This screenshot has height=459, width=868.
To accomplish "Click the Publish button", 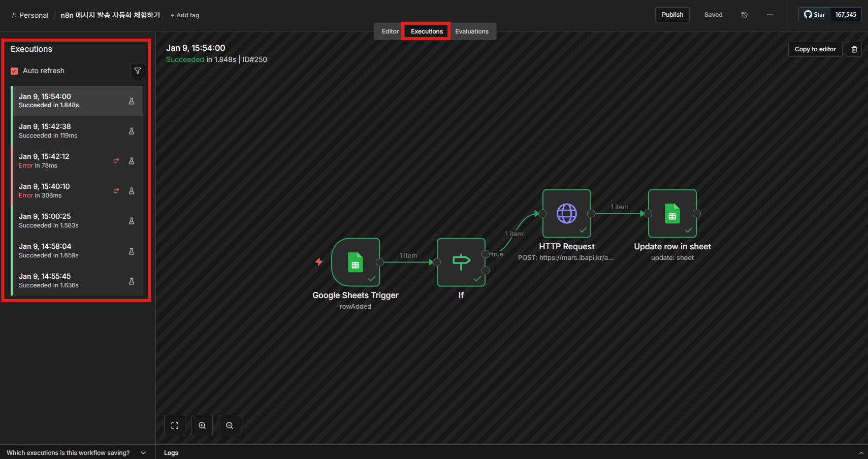I will pyautogui.click(x=672, y=15).
